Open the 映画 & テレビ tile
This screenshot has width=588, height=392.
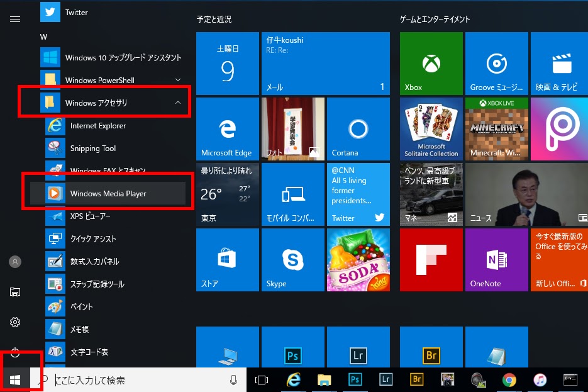pyautogui.click(x=560, y=64)
